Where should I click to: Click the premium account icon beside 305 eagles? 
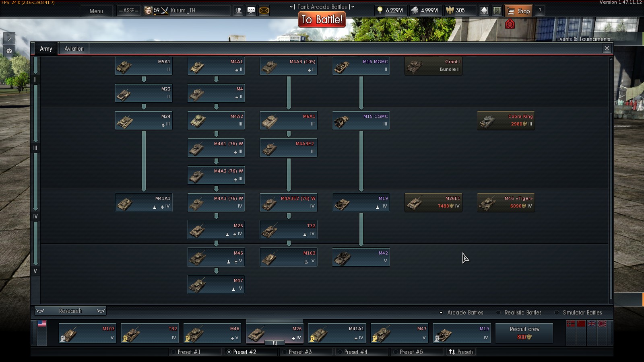(x=484, y=11)
